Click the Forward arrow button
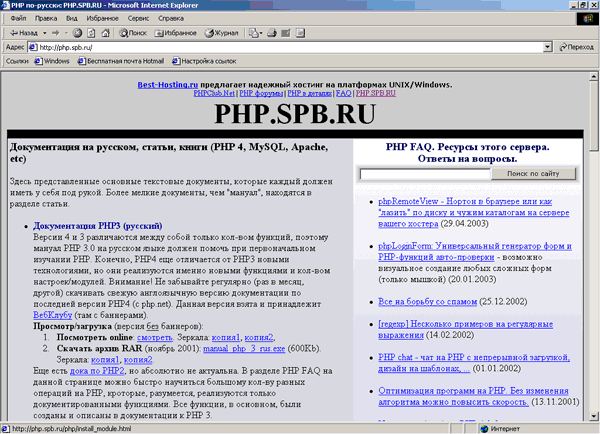This screenshot has width=600, height=434. (x=56, y=33)
